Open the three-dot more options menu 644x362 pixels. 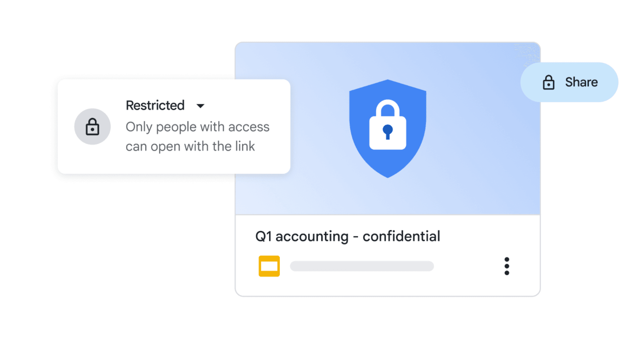pos(506,266)
